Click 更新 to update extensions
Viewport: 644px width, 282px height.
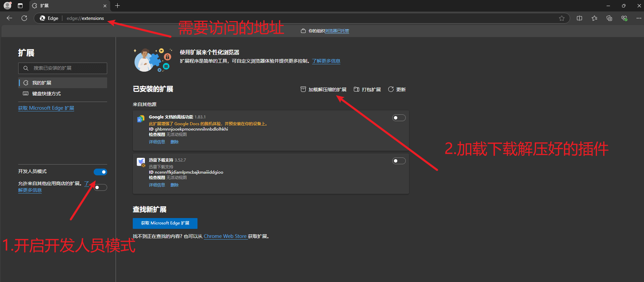coord(397,90)
